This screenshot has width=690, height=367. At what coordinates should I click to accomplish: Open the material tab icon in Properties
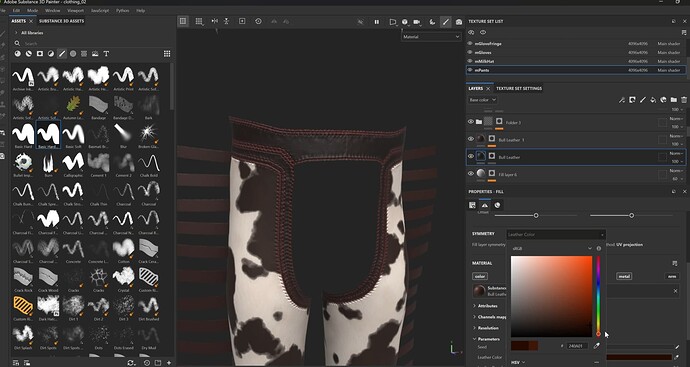tap(497, 205)
